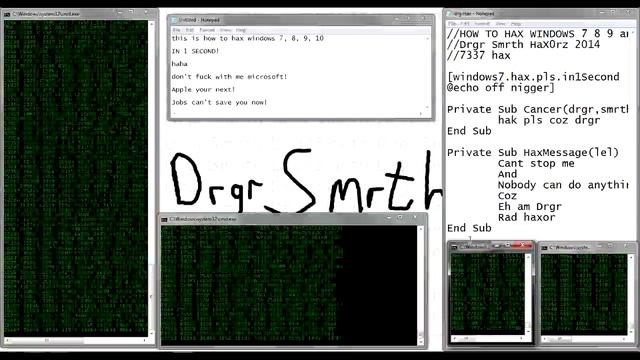Maximize the small inactive Command Prompt window

[610, 246]
